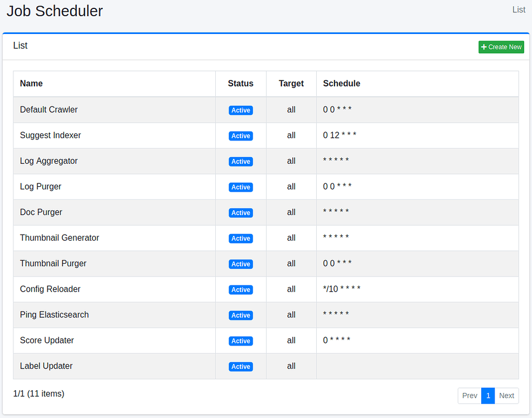Viewport: 532px width, 418px height.
Task: Click Active badge for Default Crawler
Action: [x=241, y=110]
